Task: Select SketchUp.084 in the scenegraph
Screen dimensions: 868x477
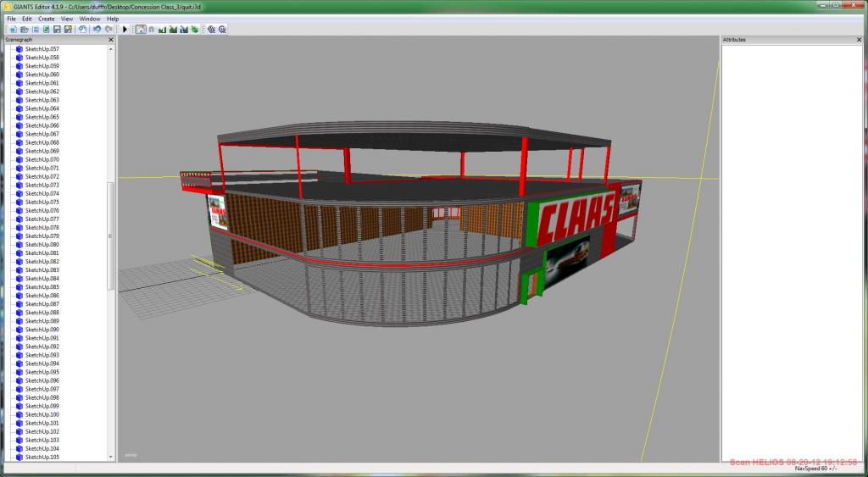Action: (42, 279)
